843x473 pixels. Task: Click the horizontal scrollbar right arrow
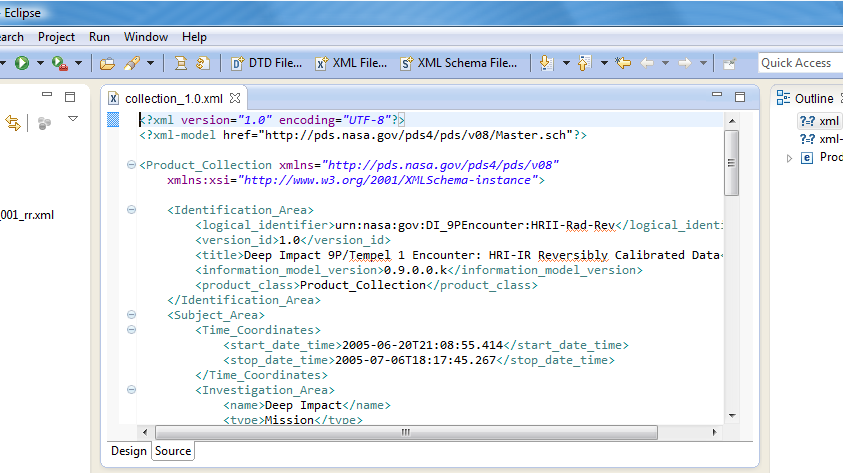click(715, 432)
